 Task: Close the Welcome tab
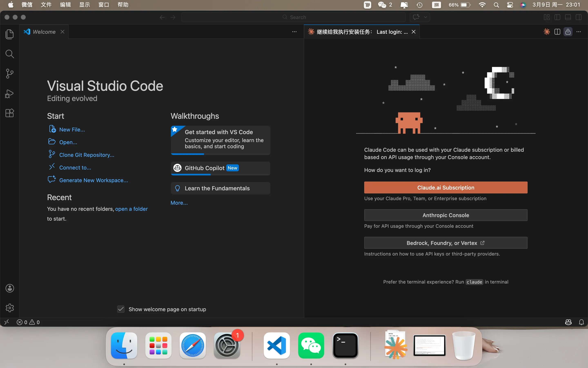coord(62,32)
